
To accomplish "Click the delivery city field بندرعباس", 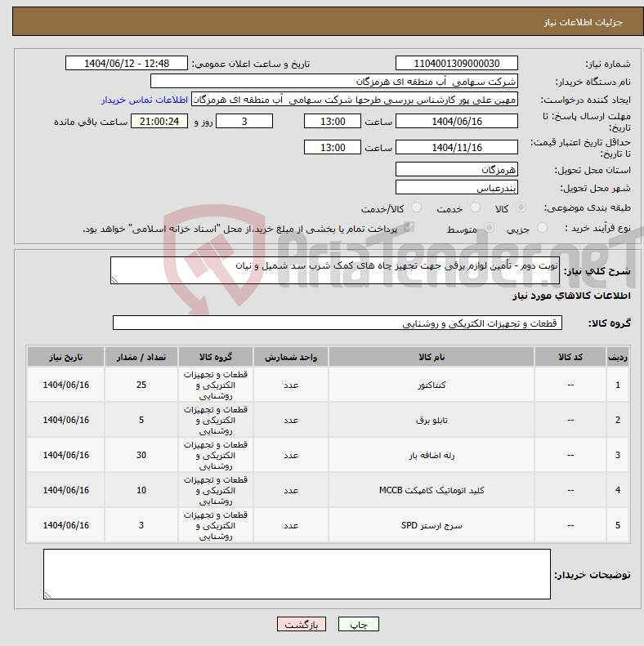I will coord(456,188).
